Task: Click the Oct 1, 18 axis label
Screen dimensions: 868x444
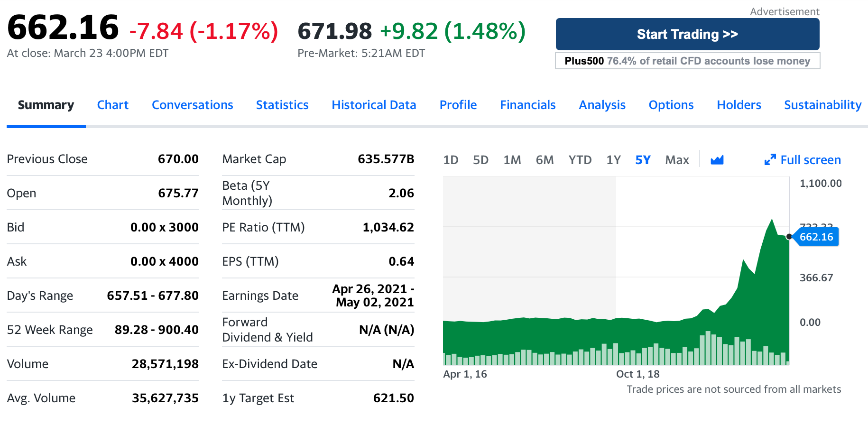Action: coord(638,374)
